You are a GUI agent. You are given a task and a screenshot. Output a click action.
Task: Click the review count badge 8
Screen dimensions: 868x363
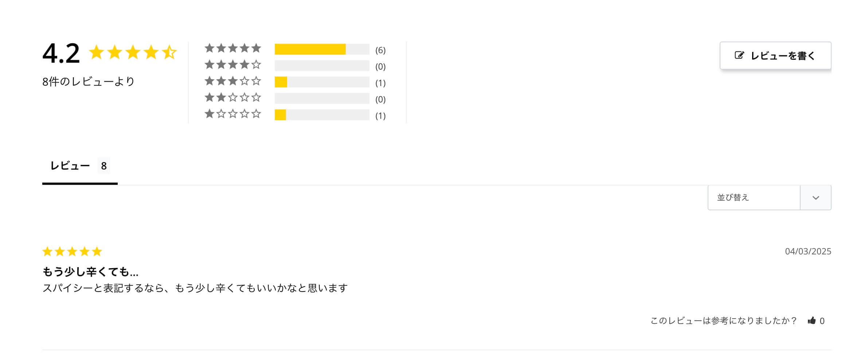point(104,166)
